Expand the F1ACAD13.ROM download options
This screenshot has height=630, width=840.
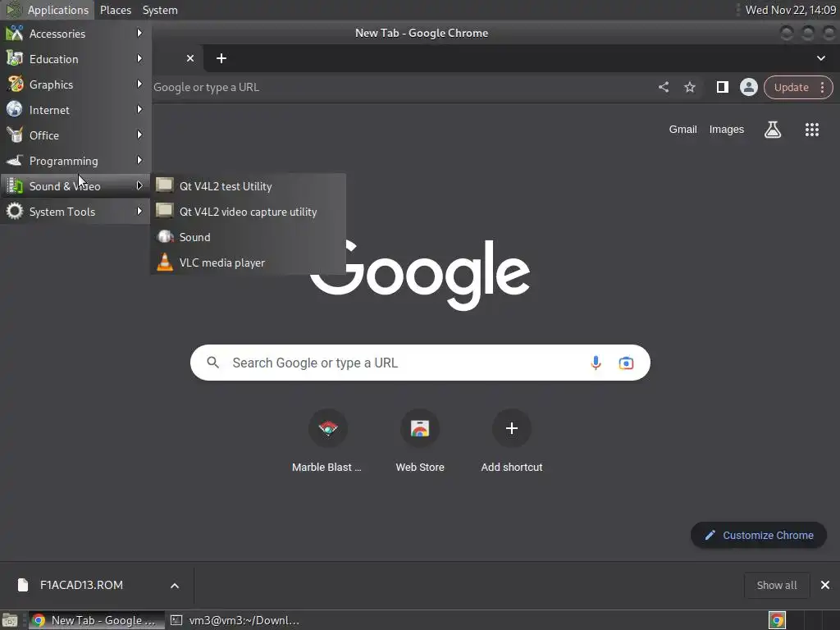[175, 586]
